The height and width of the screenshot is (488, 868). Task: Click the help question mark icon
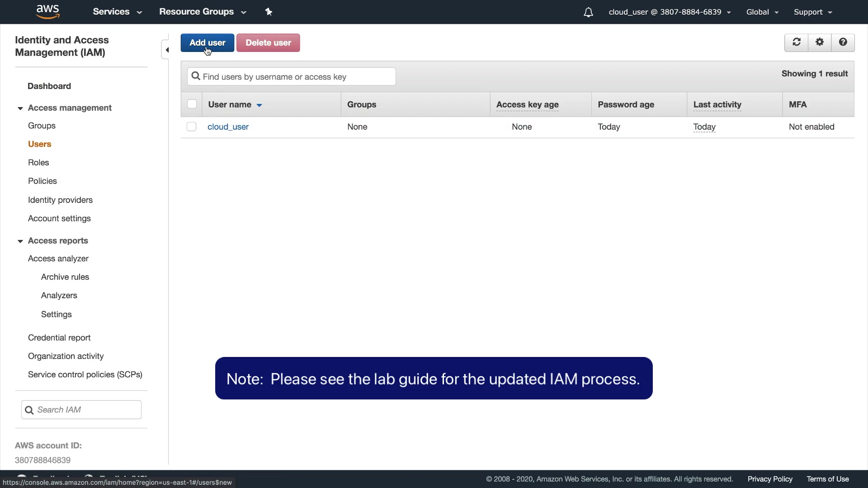(843, 42)
